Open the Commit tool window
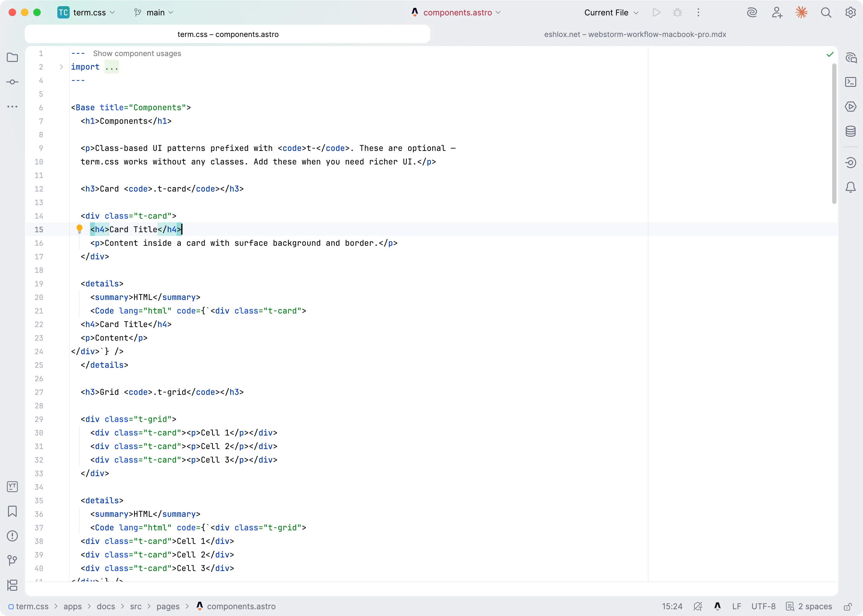The width and height of the screenshot is (863, 616). [13, 82]
